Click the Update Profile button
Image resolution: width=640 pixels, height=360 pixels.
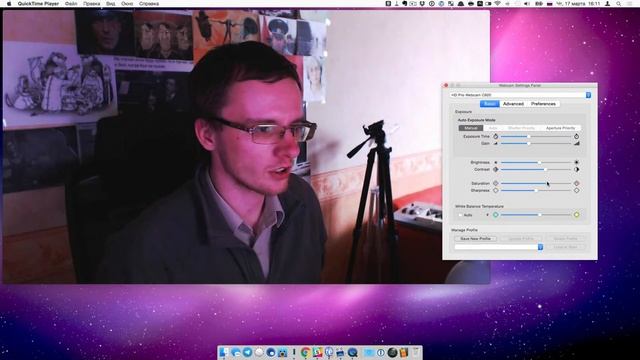(x=521, y=238)
